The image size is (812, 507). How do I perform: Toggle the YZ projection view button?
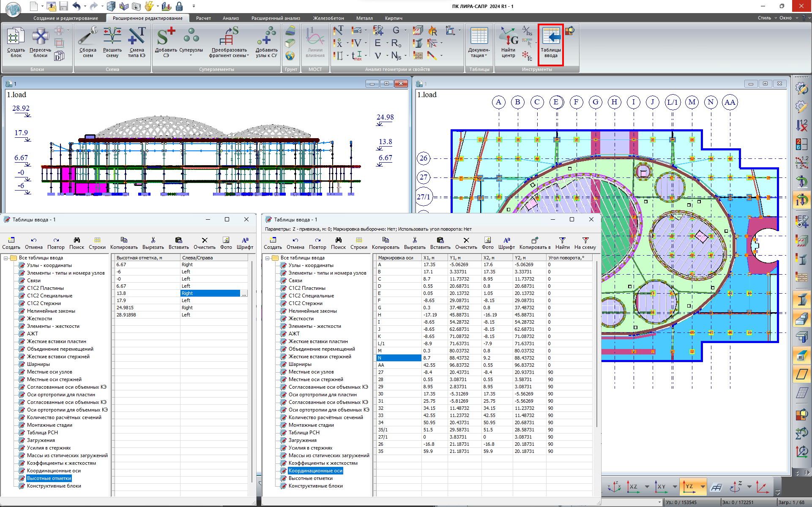click(689, 487)
